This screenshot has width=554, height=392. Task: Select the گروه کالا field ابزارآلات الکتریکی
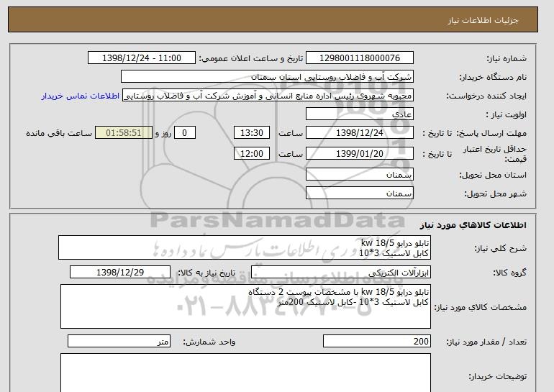coord(340,273)
